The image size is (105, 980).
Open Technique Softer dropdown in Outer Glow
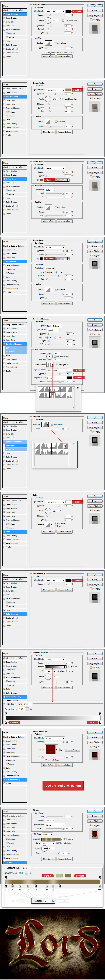pyautogui.click(x=50, y=190)
